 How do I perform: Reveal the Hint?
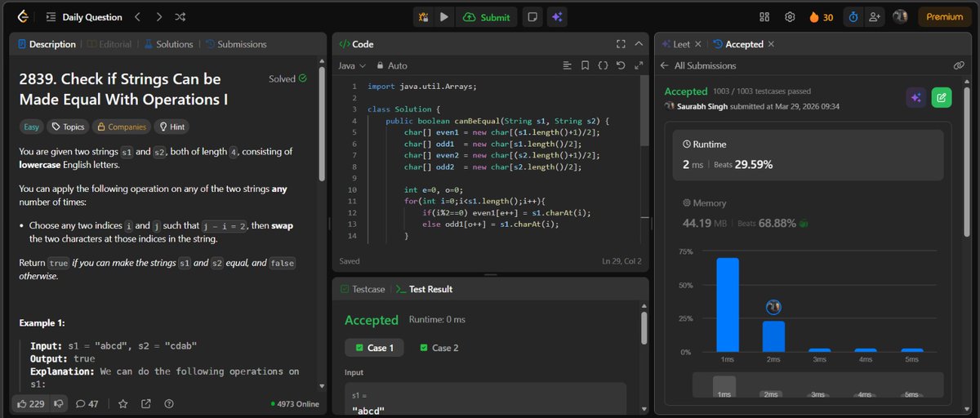tap(171, 127)
